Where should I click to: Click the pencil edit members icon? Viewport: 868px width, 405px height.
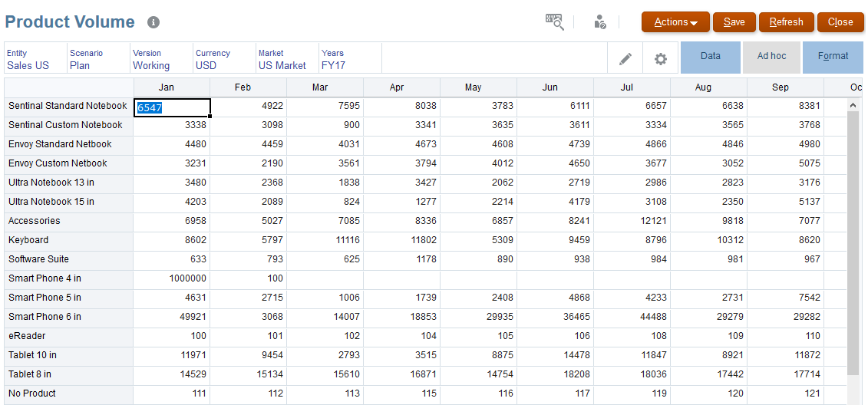point(625,58)
